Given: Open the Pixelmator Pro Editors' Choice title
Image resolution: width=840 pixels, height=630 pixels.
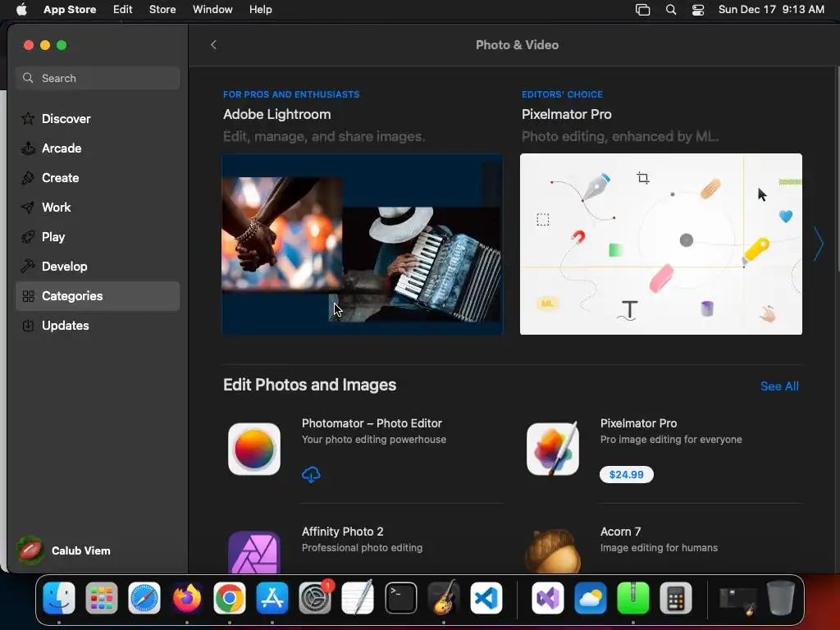Looking at the screenshot, I should (x=566, y=115).
